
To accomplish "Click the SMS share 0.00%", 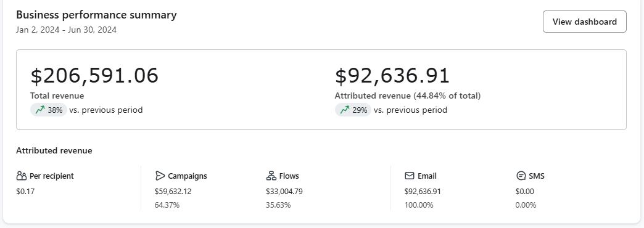I will [526, 205].
